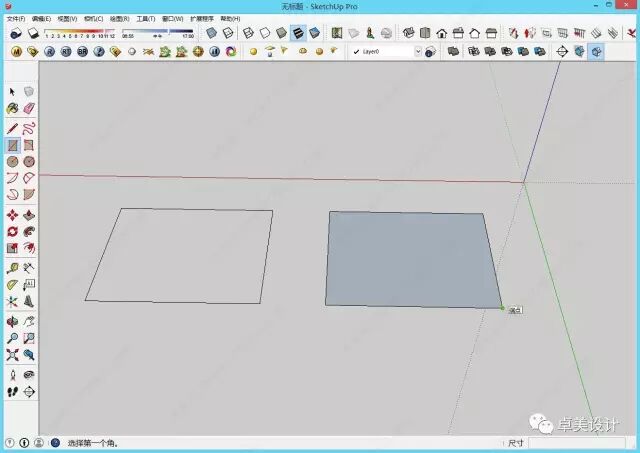Open the 文件(F) menu

pyautogui.click(x=16, y=19)
